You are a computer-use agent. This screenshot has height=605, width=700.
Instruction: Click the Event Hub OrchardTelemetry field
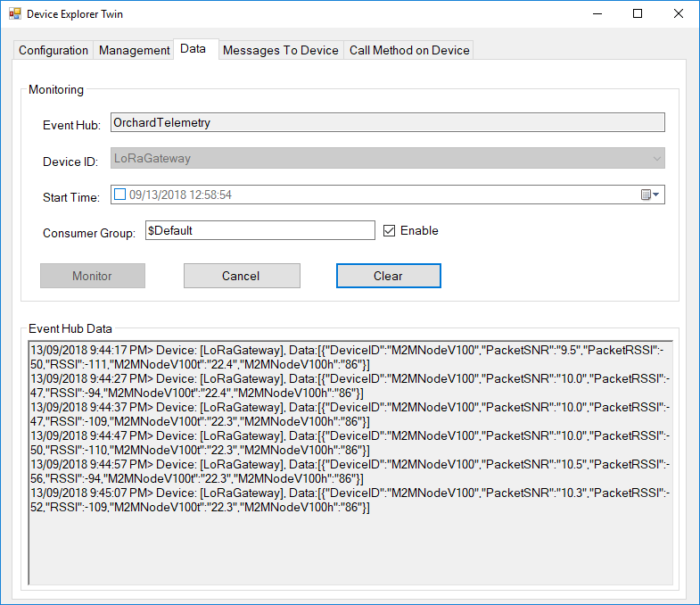pos(387,123)
